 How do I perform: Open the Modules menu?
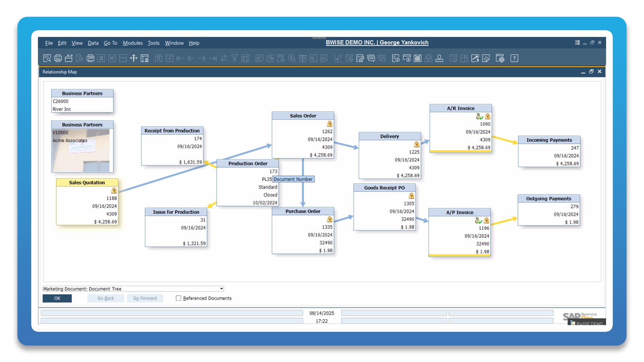pyautogui.click(x=132, y=43)
